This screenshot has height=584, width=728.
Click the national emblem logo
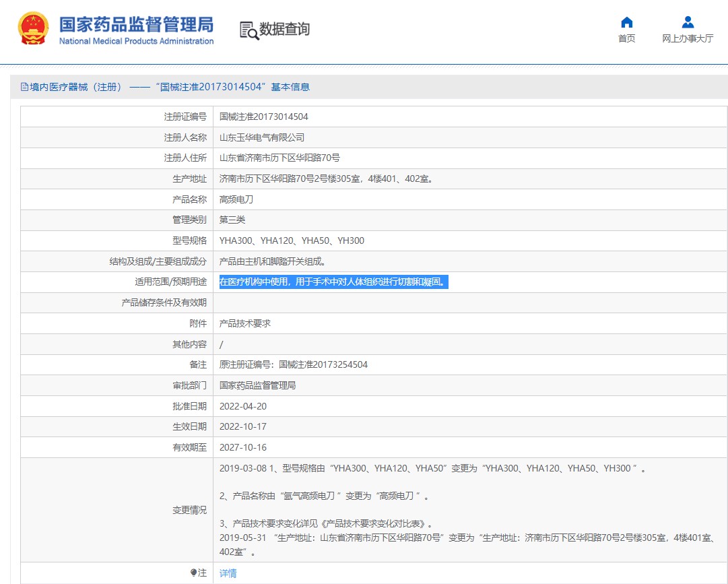pyautogui.click(x=33, y=30)
